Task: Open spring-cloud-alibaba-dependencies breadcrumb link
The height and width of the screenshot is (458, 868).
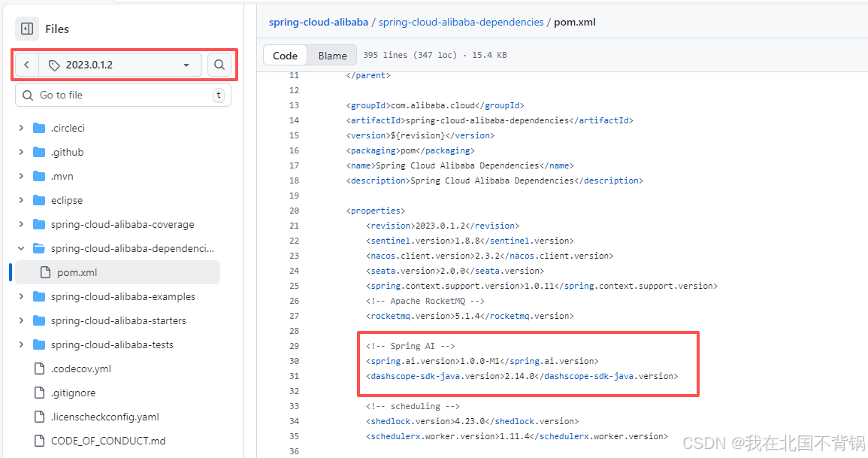Action: [x=461, y=22]
